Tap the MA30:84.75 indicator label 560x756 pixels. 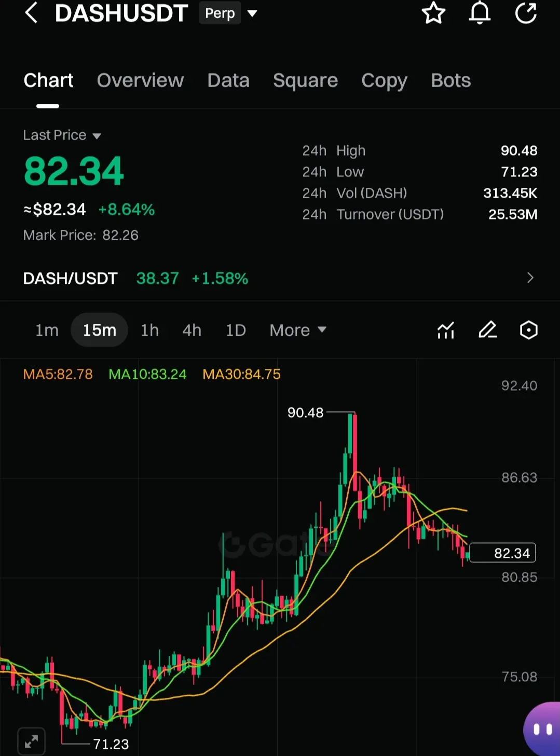click(x=241, y=374)
